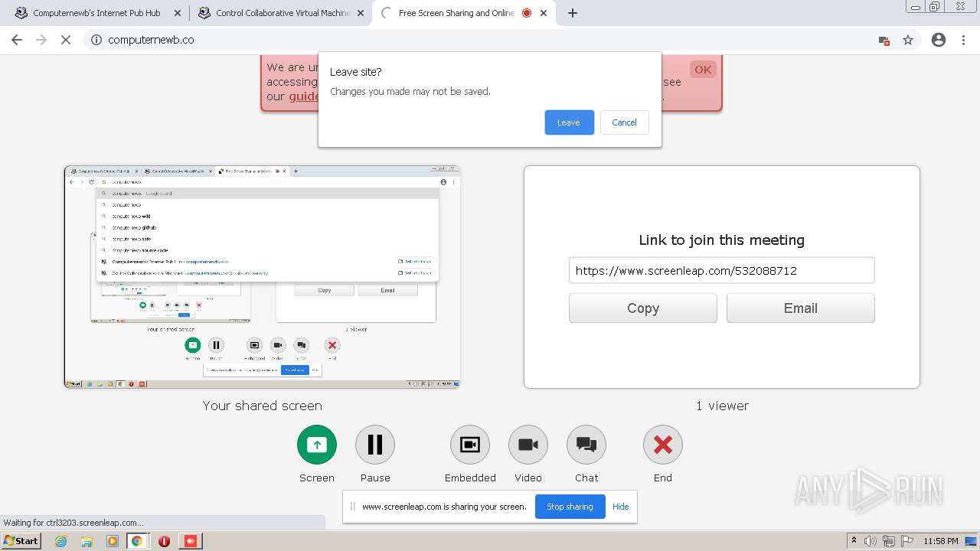Launch Internet Explorer from taskbar
The image size is (980, 551).
point(61,541)
